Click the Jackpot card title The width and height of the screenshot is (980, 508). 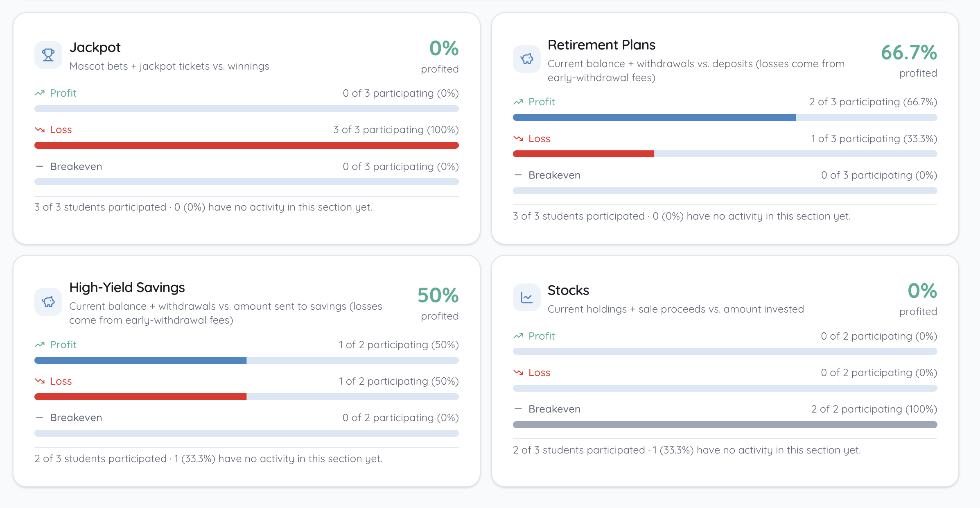pyautogui.click(x=95, y=48)
